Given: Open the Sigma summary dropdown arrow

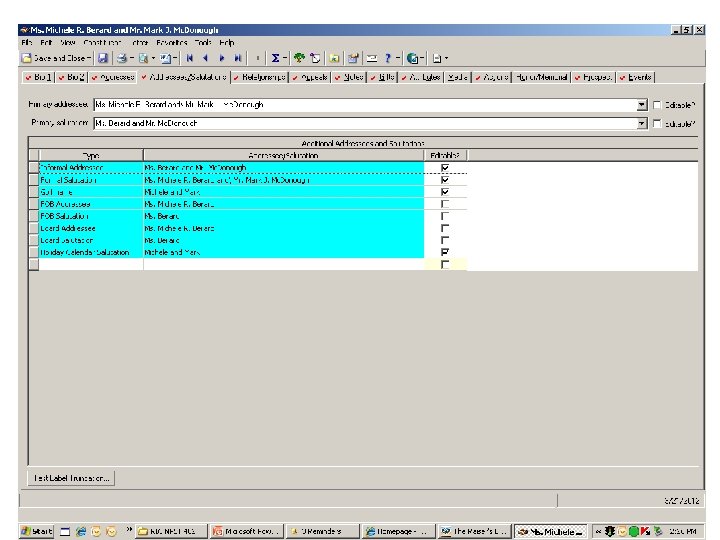Looking at the screenshot, I should pos(285,58).
